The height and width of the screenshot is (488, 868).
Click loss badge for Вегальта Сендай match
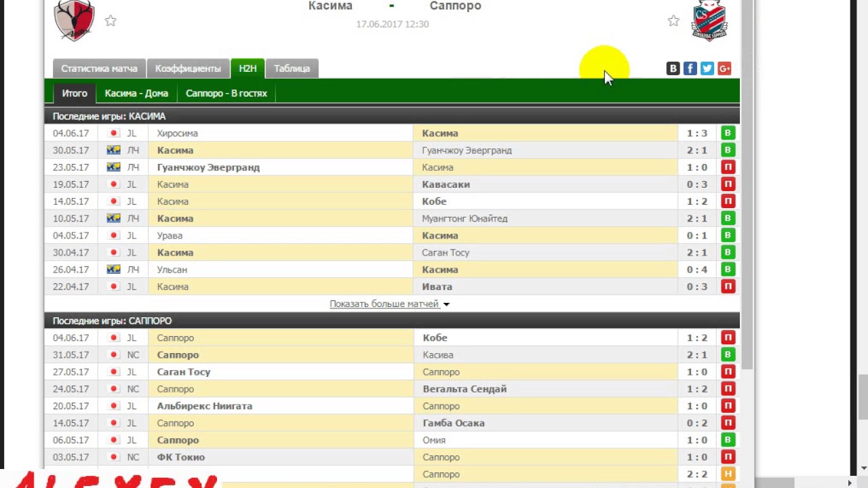point(728,389)
